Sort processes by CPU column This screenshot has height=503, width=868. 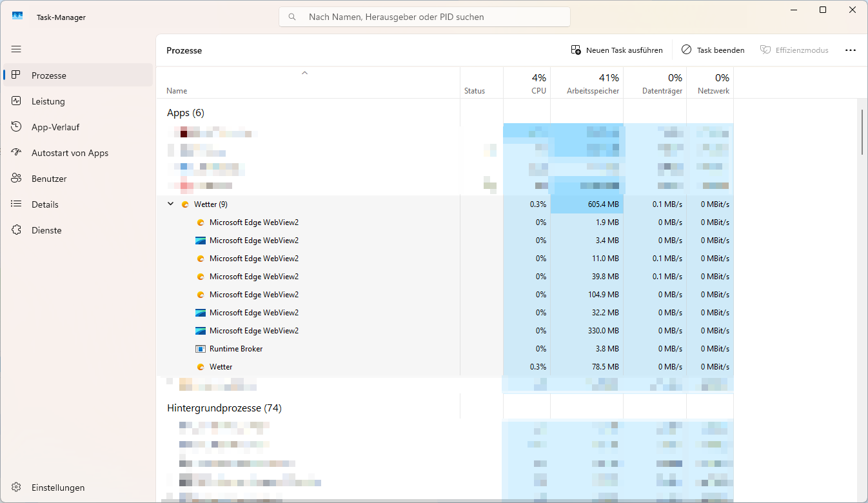[x=527, y=84]
